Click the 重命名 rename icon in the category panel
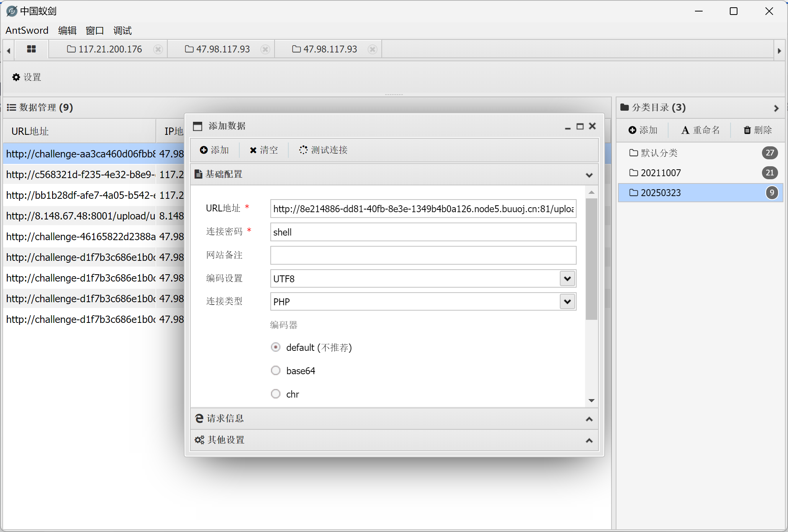Image resolution: width=788 pixels, height=532 pixels. tap(686, 130)
